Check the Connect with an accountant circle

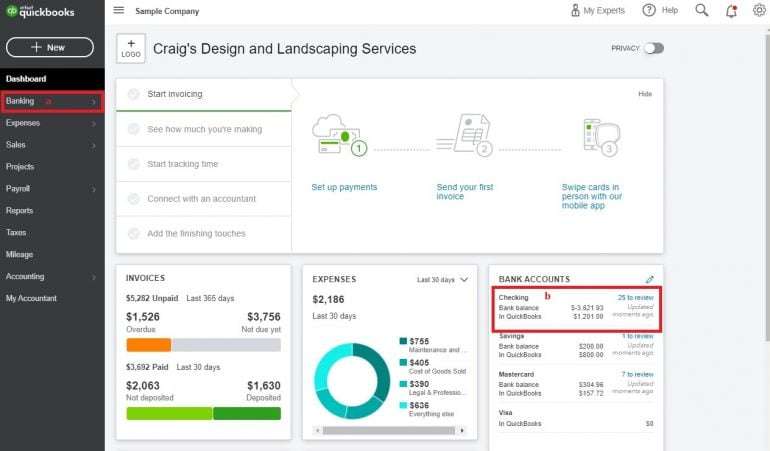point(133,198)
